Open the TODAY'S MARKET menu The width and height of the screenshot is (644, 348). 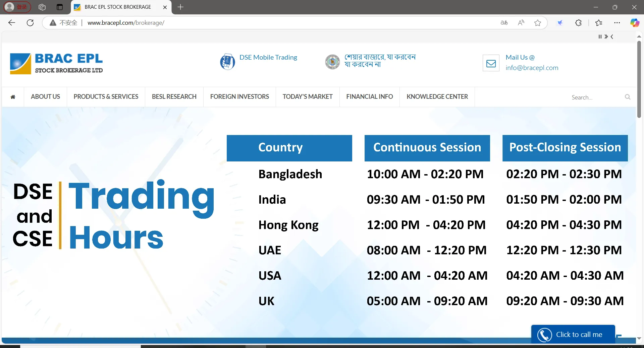308,97
